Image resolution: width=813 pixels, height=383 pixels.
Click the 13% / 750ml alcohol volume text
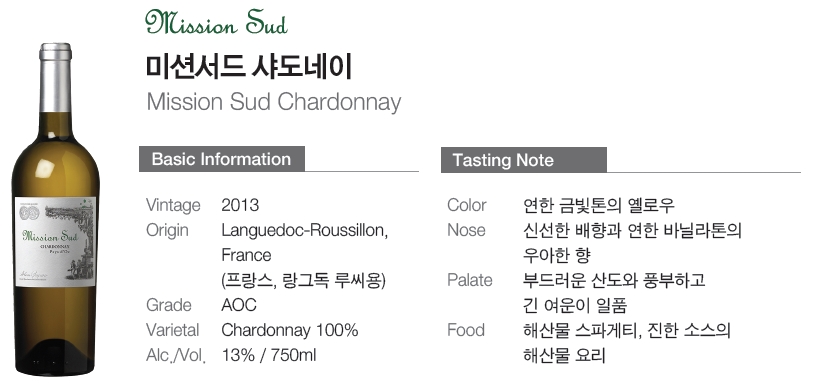pyautogui.click(x=269, y=355)
